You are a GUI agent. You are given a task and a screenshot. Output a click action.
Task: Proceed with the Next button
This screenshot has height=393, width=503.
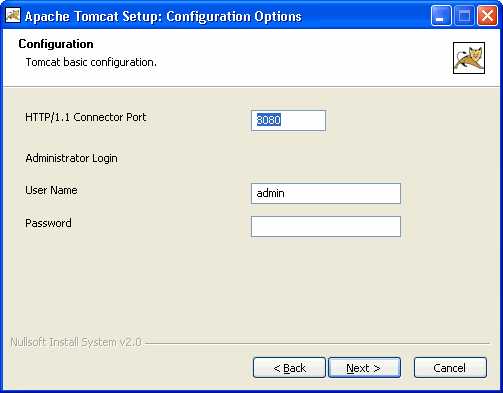[x=364, y=368]
